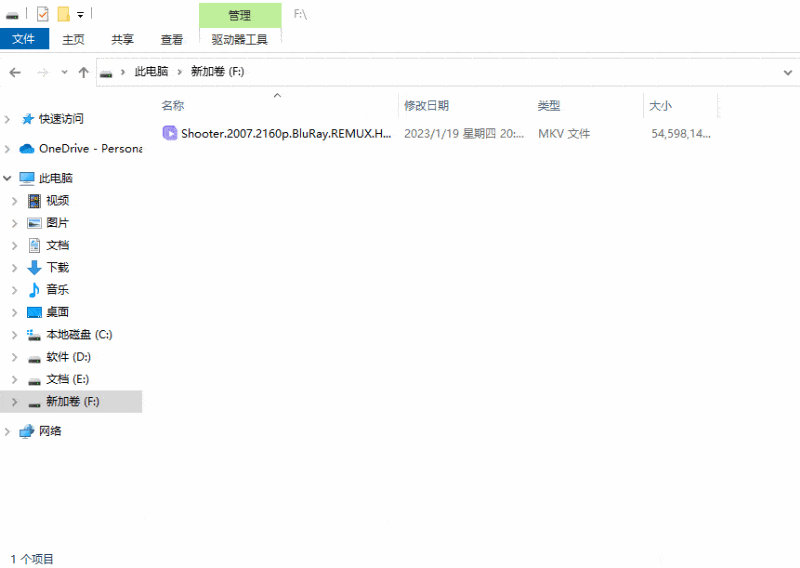Click the Properties checkmark icon in quick access toolbar
This screenshot has width=800, height=568.
point(43,14)
